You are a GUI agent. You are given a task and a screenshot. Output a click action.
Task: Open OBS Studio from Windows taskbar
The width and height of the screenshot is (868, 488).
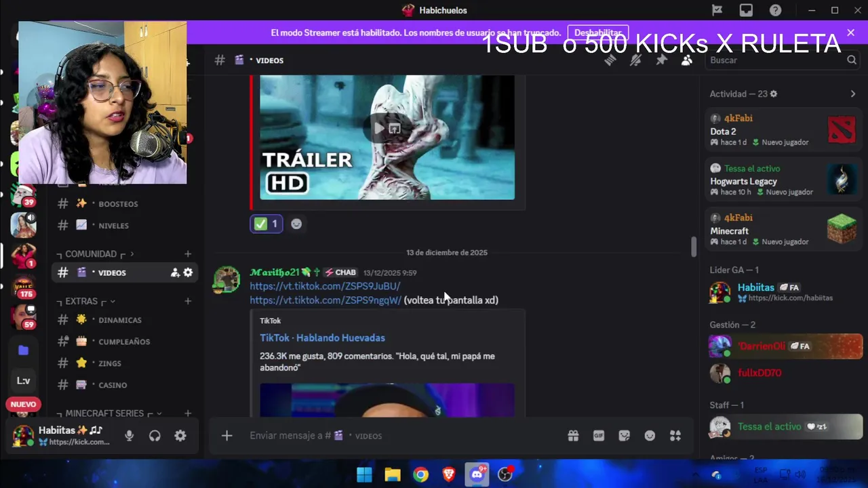click(505, 474)
